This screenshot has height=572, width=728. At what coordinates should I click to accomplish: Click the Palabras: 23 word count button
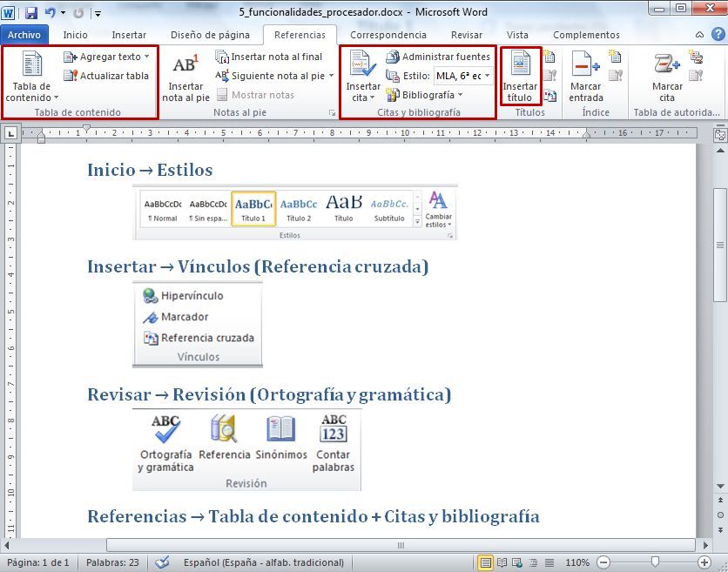pos(111,562)
